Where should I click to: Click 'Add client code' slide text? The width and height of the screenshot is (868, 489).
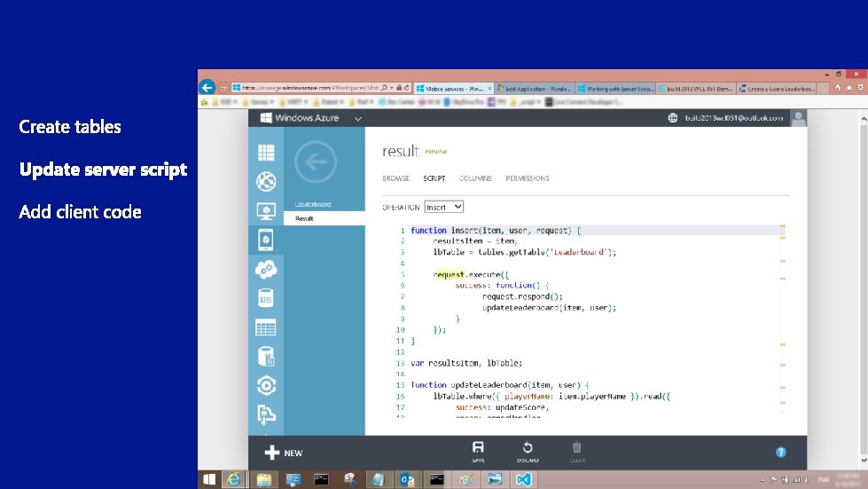pyautogui.click(x=81, y=211)
